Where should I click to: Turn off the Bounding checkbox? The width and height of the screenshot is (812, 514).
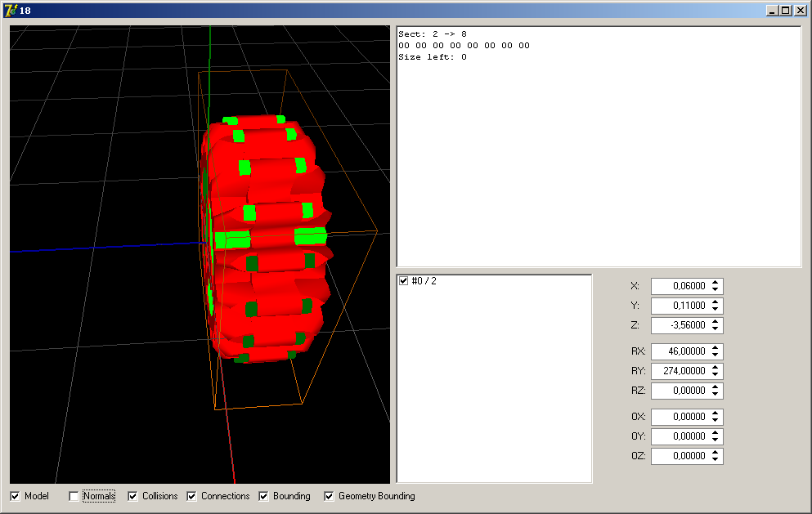[x=264, y=496]
